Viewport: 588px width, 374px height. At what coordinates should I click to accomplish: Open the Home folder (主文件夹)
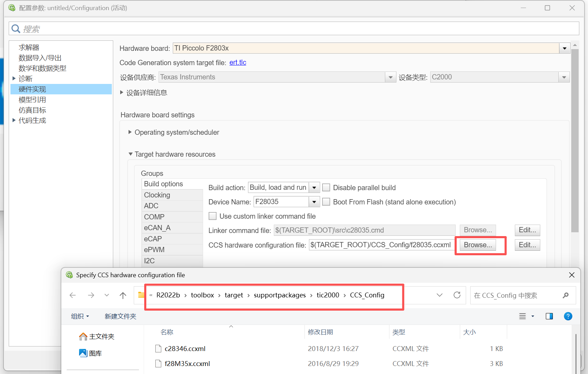click(96, 336)
